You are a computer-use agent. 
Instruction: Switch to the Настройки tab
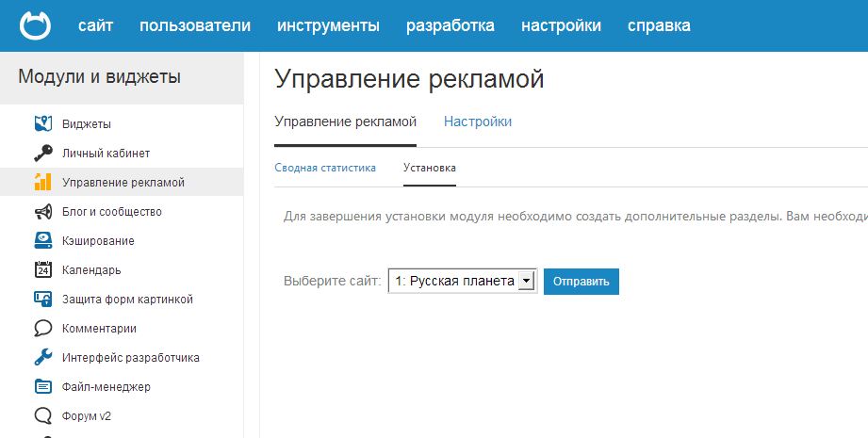click(478, 122)
